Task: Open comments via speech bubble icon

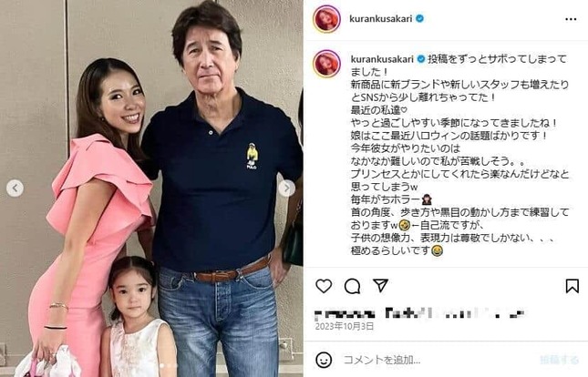Action: (x=352, y=286)
